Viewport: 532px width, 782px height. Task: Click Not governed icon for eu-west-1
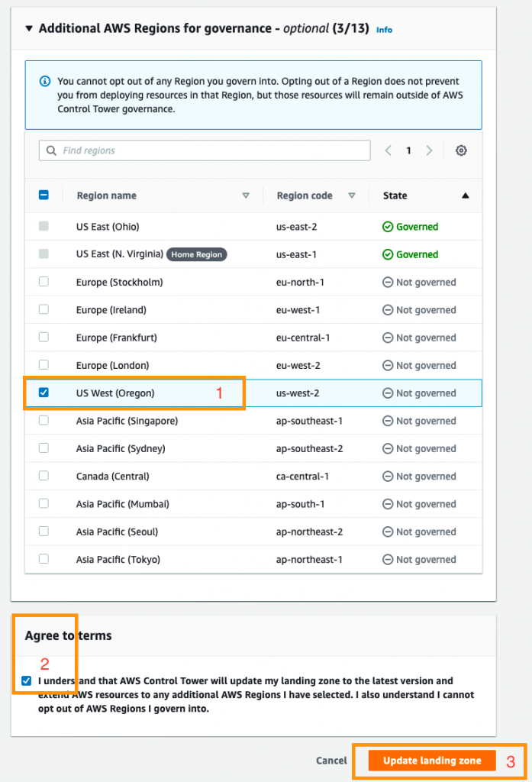388,310
